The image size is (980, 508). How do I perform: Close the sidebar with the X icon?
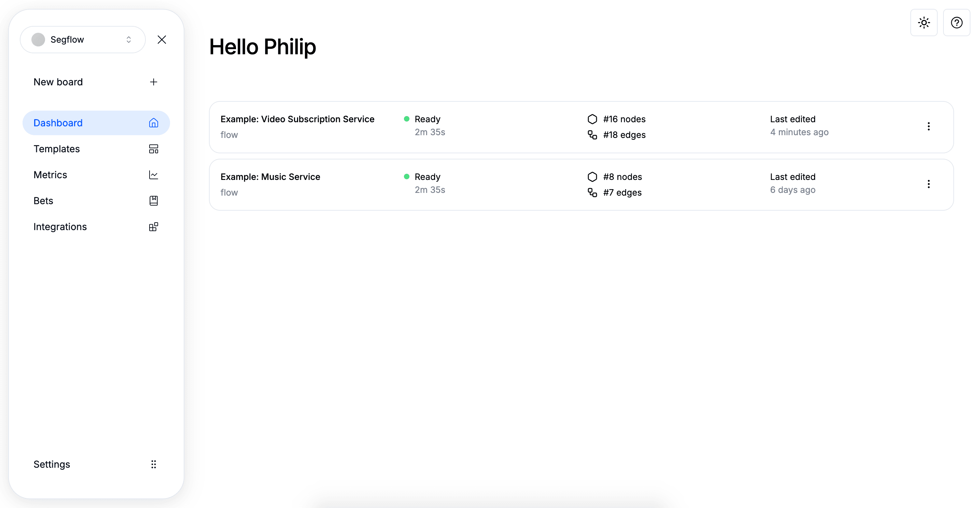pyautogui.click(x=162, y=40)
